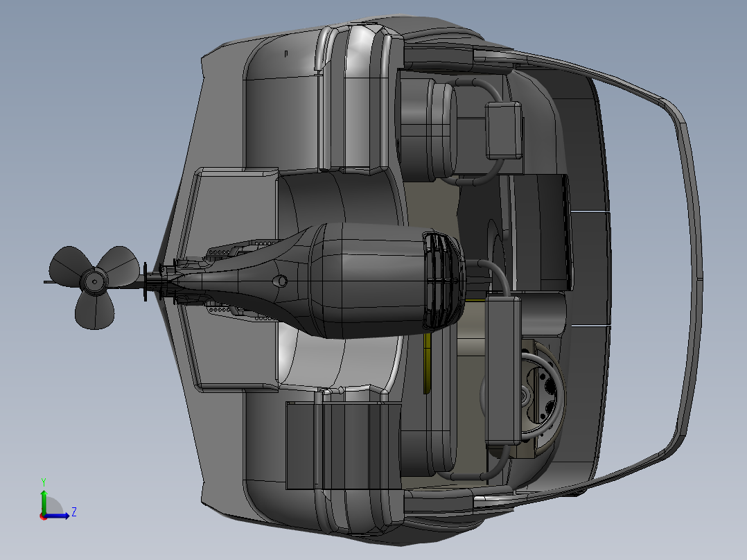Click the blue Z axis of the triad
The image size is (747, 560).
57,515
